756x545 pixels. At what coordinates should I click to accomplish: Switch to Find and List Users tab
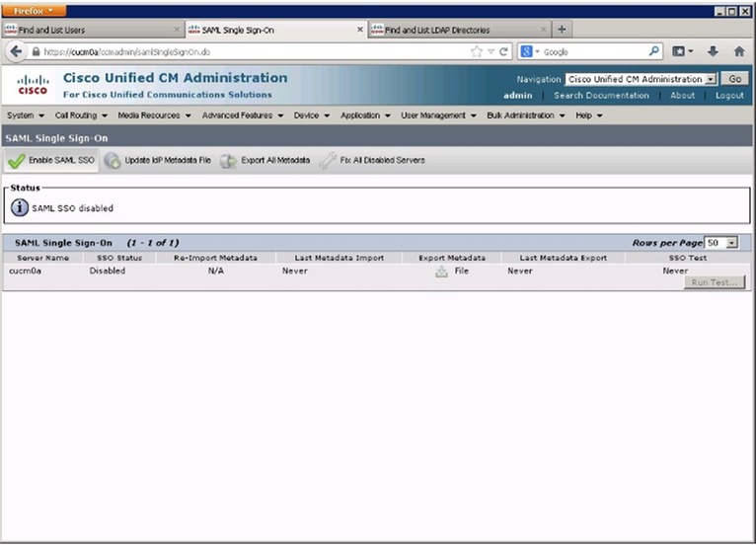(92, 30)
